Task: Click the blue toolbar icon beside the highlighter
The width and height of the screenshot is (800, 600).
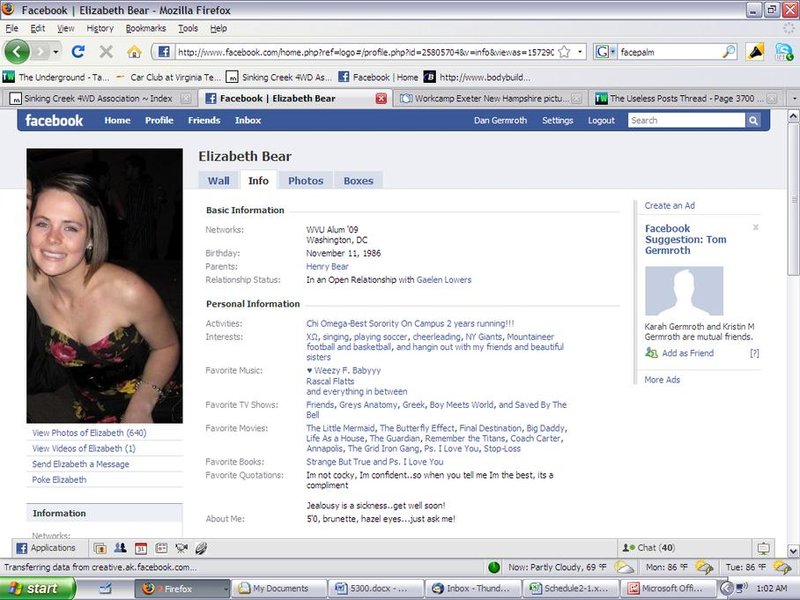Action: pos(783,52)
